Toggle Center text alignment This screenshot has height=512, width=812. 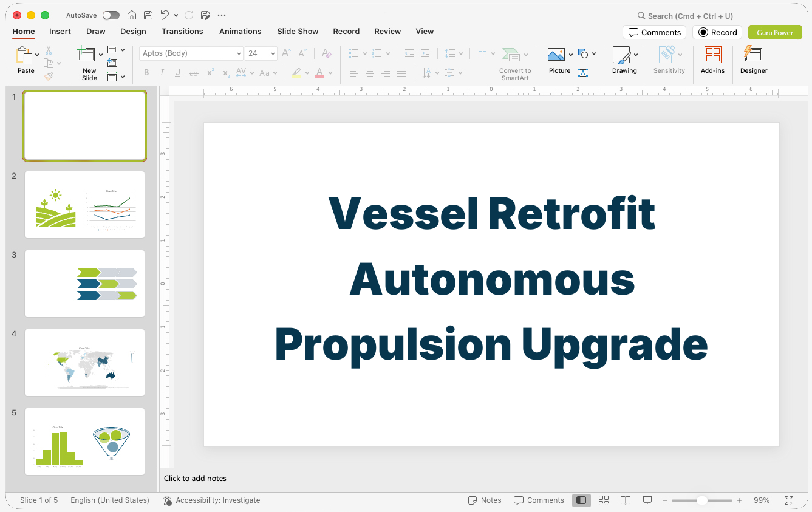tap(369, 73)
